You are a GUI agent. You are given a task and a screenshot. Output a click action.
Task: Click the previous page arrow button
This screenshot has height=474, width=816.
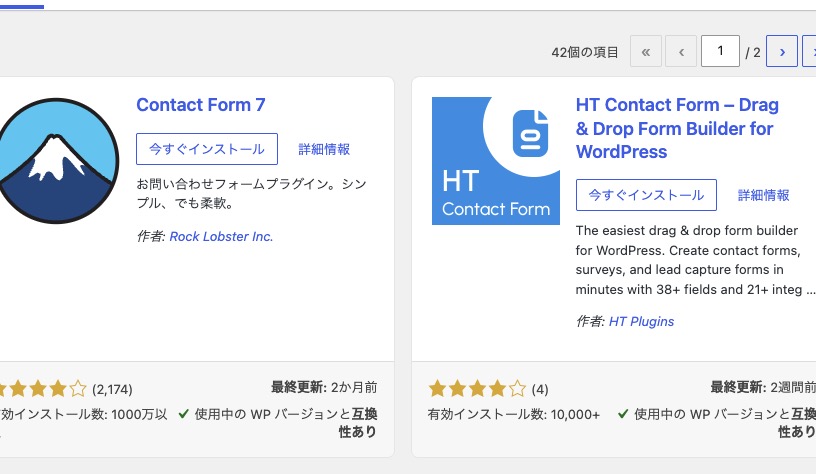[x=681, y=51]
